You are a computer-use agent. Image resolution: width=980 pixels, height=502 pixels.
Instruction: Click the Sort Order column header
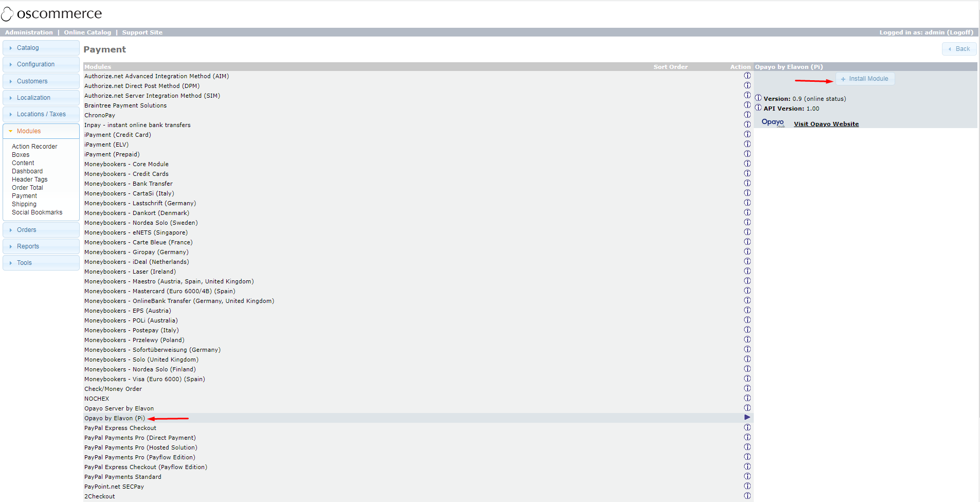[x=670, y=67]
